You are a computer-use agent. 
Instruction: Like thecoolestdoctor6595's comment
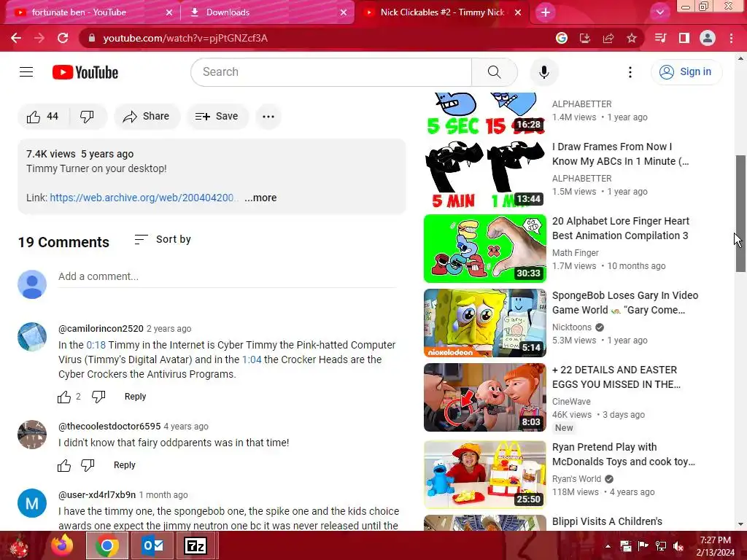64,465
